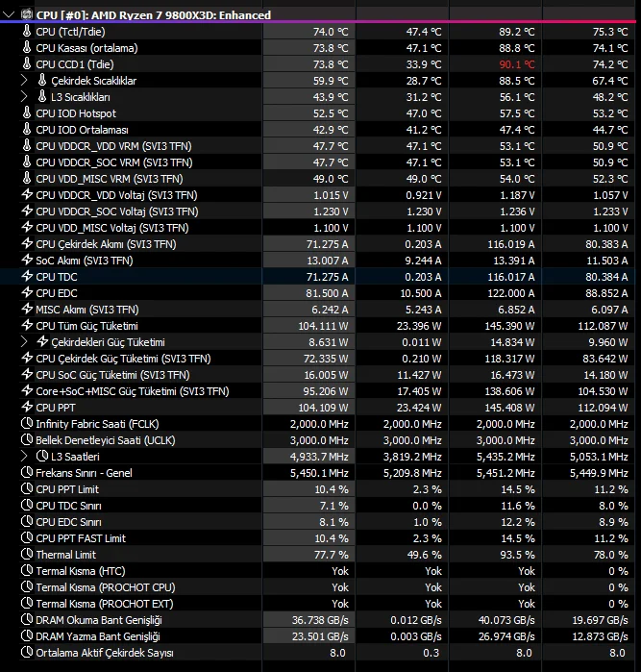Expand the Çekirdekleri Güç Tüketimi group
The width and height of the screenshot is (641, 672).
coord(24,342)
